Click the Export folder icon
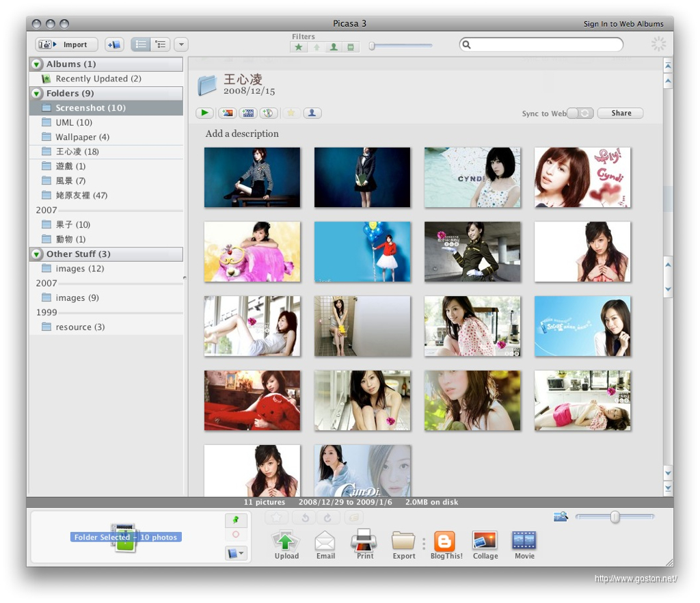This screenshot has height=603, width=700. [x=403, y=541]
